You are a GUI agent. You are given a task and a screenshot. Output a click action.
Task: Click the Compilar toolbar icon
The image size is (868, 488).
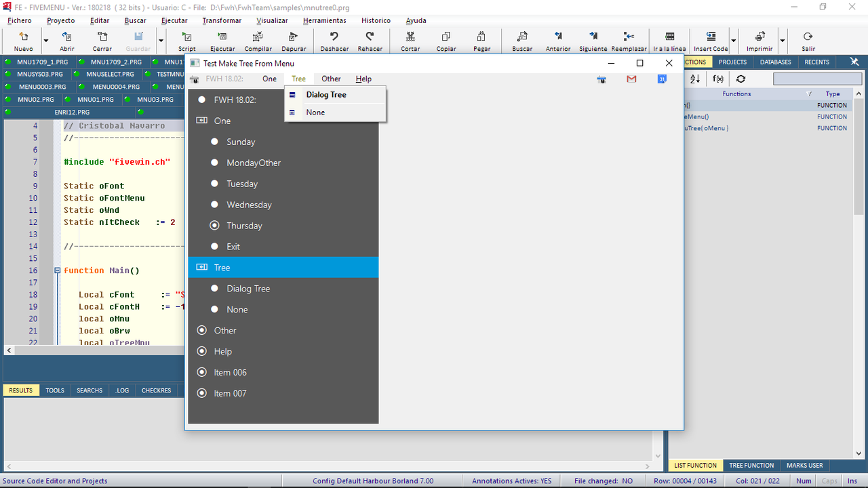tap(258, 37)
